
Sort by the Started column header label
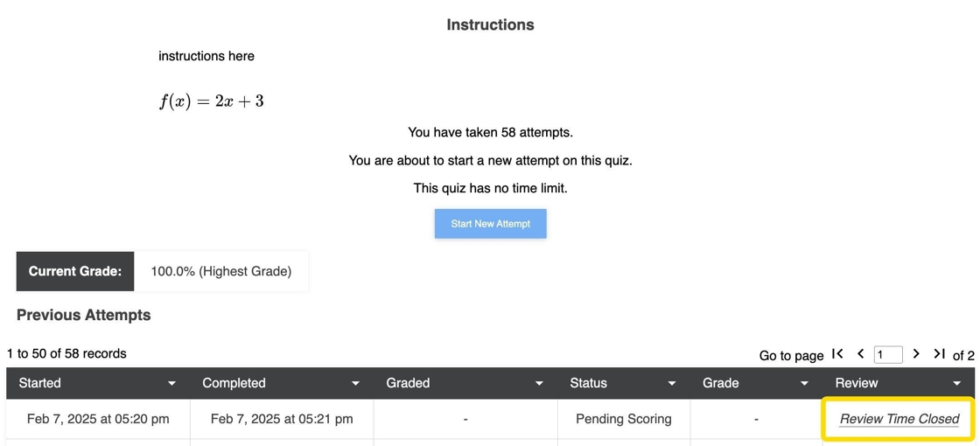coord(40,383)
